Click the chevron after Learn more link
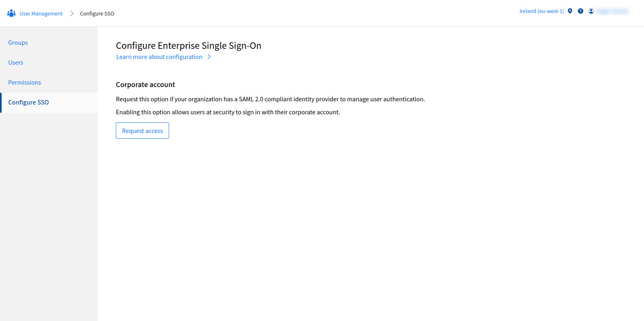This screenshot has height=321, width=644. click(x=209, y=57)
